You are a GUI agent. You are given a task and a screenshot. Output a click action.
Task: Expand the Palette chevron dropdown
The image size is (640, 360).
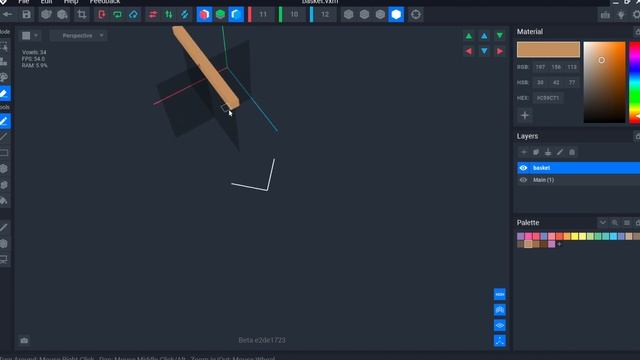point(602,222)
